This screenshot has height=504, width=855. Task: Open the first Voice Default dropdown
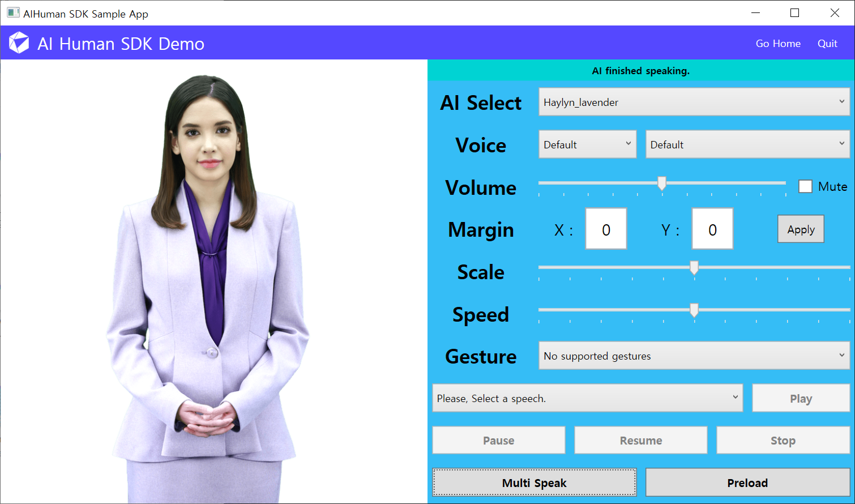(x=587, y=144)
